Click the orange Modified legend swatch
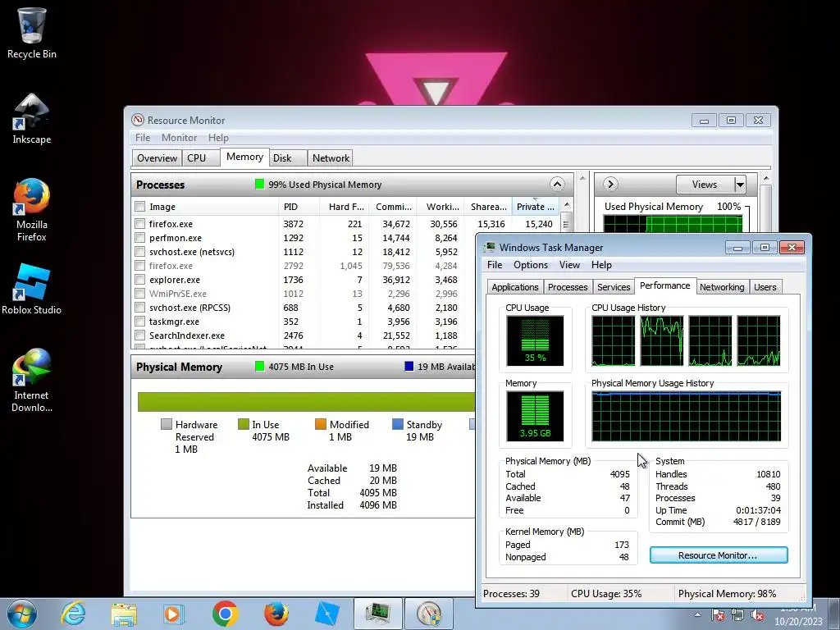840x630 pixels. pyautogui.click(x=321, y=424)
